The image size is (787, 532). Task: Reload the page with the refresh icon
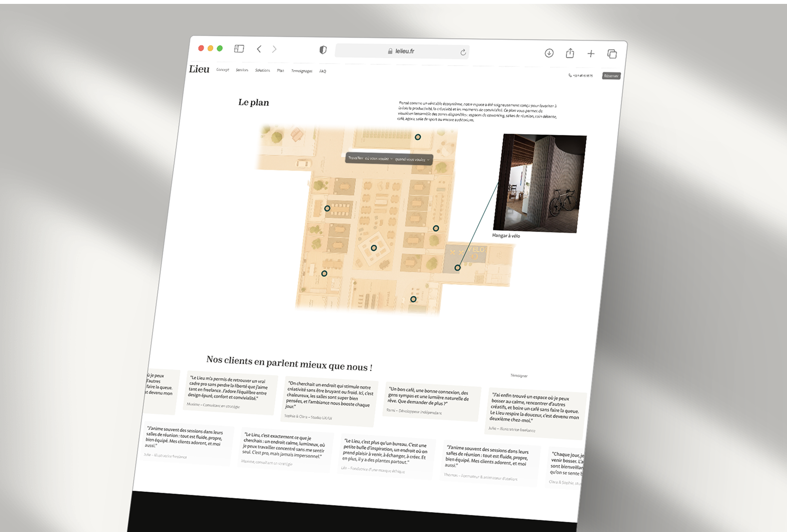coord(463,52)
